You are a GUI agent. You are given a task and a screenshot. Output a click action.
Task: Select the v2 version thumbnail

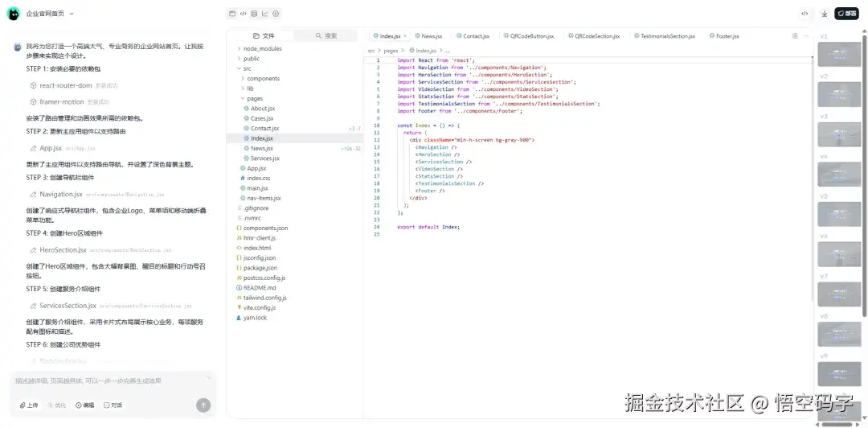[839, 94]
